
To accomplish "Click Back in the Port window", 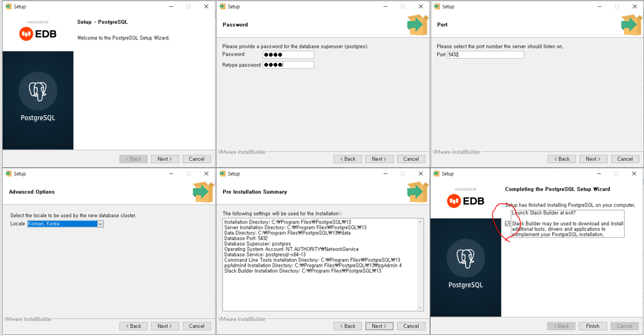I will 562,159.
